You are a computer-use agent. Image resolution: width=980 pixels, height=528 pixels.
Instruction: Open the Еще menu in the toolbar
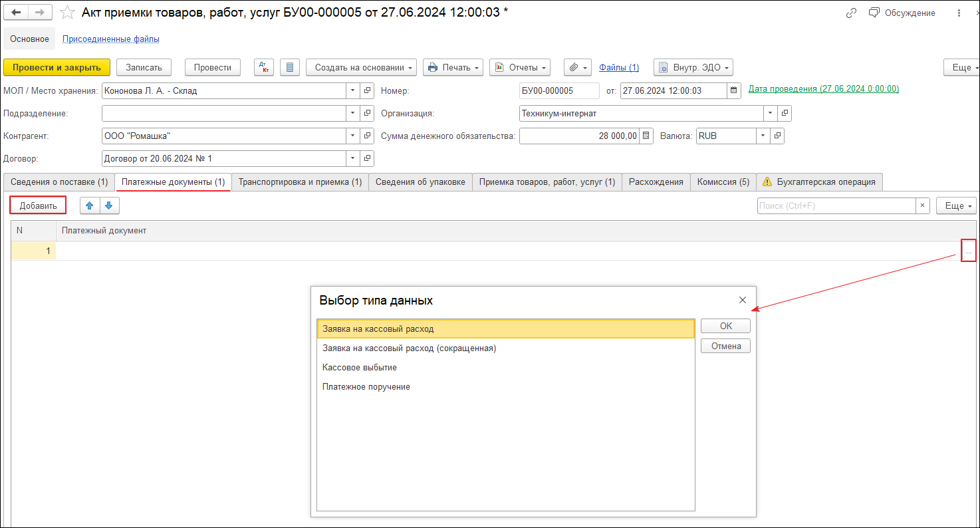961,67
